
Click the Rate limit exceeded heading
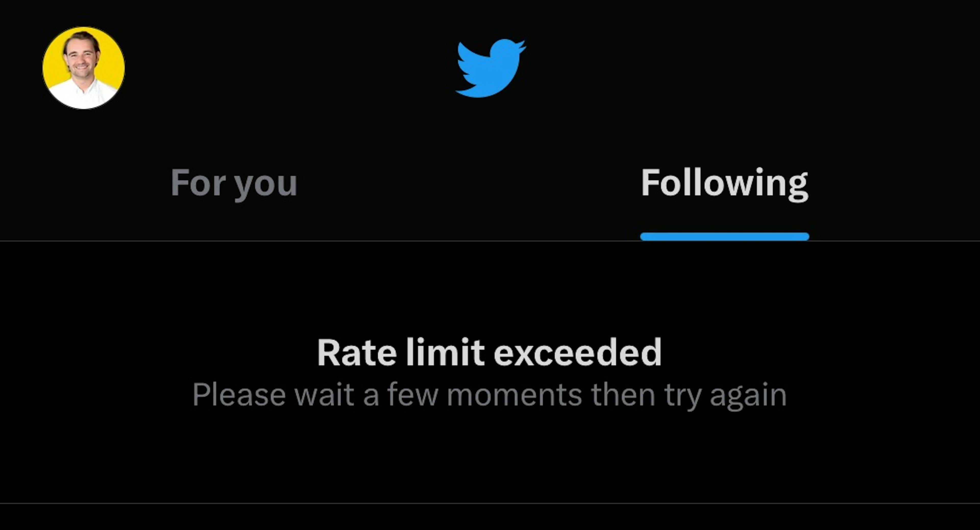point(490,352)
